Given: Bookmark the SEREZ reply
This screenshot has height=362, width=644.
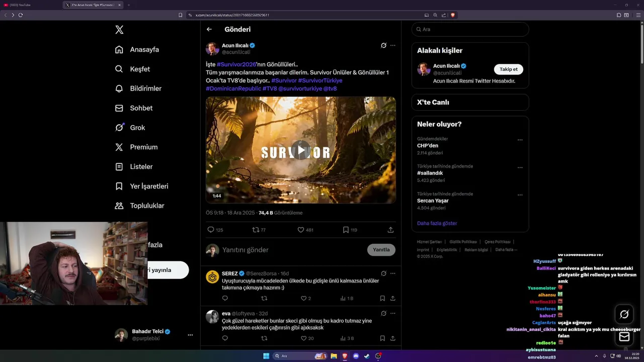Looking at the screenshot, I should click(x=382, y=298).
